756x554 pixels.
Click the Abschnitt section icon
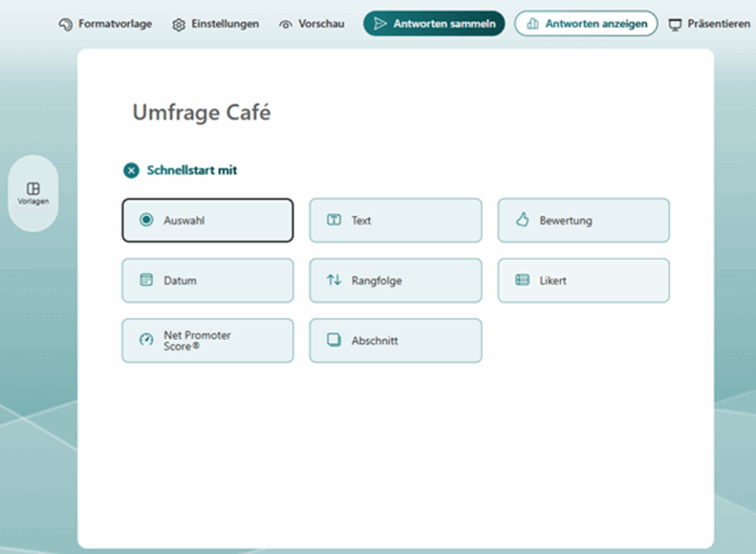(x=334, y=340)
